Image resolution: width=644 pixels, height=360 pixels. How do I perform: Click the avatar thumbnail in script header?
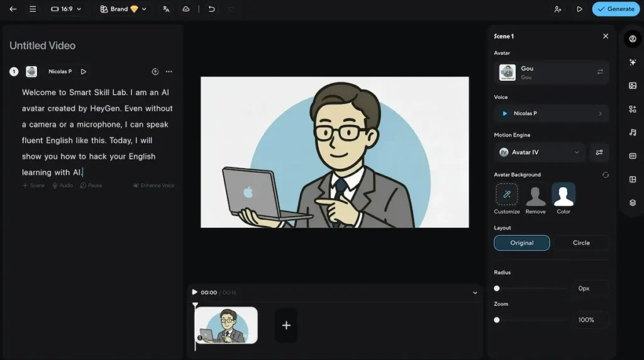31,72
